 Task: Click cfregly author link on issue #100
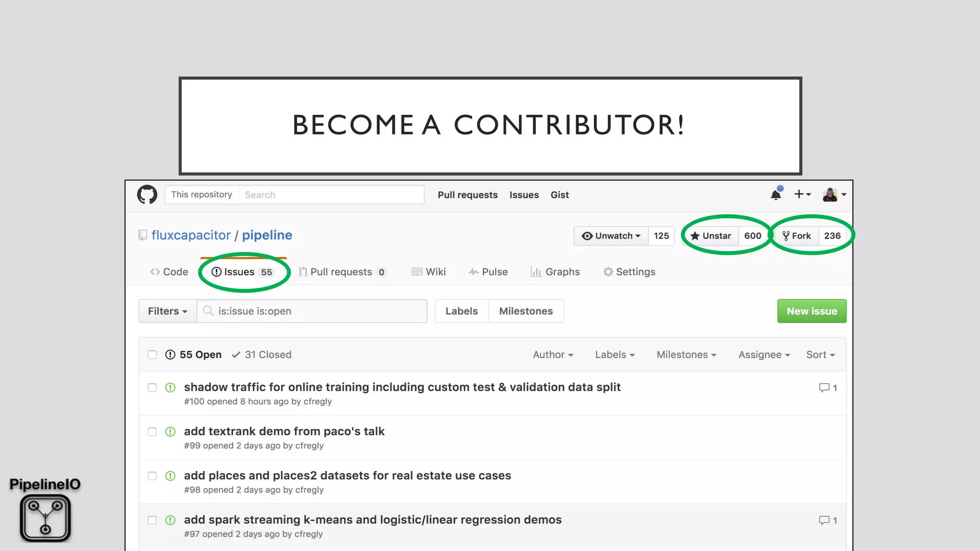(318, 401)
